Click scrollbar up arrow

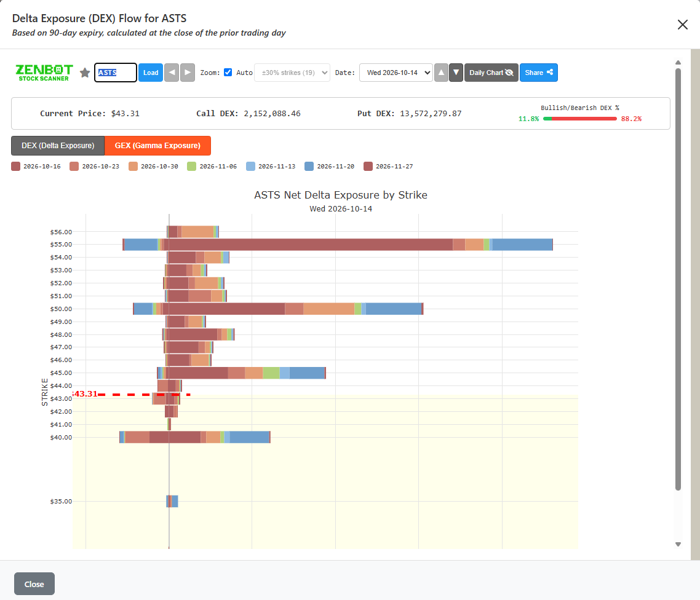(x=678, y=63)
